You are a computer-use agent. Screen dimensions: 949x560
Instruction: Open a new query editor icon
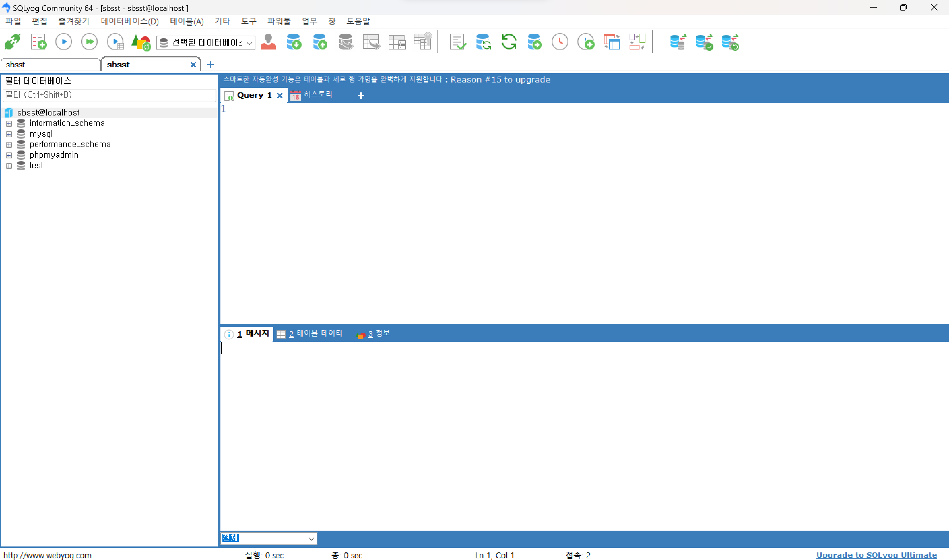[39, 42]
